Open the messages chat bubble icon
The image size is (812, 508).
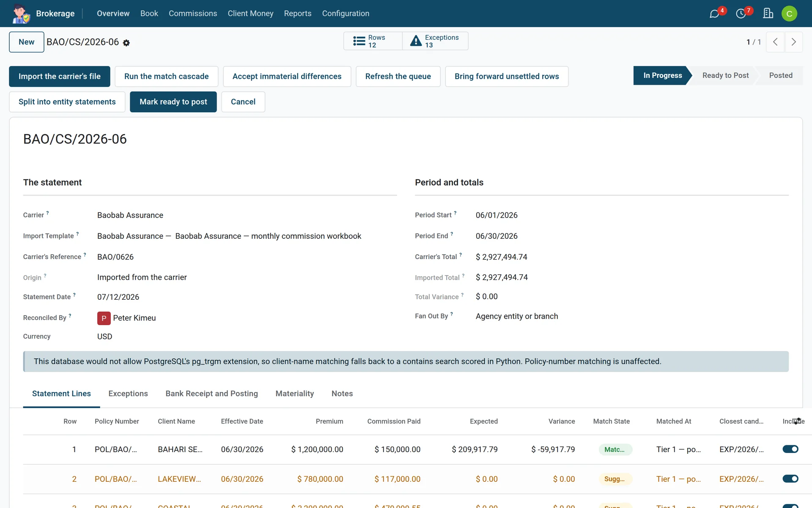tap(714, 14)
